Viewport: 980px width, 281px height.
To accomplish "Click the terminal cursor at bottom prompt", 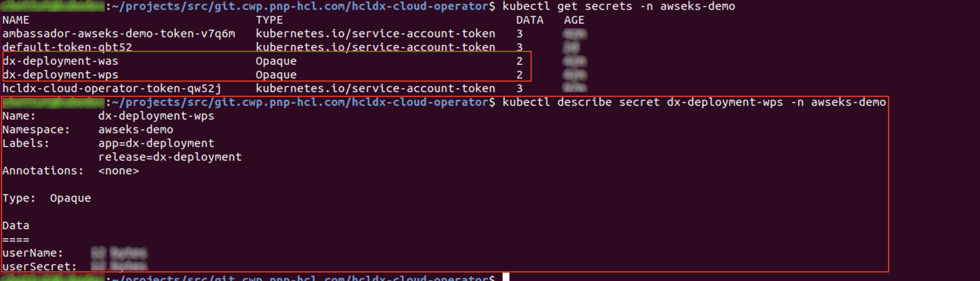I will point(506,277).
